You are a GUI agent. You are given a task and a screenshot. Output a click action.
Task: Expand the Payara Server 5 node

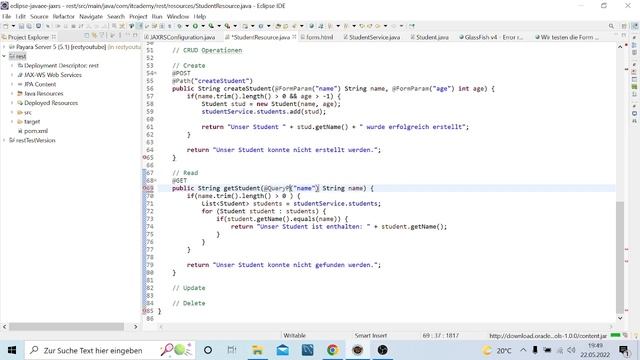4,47
